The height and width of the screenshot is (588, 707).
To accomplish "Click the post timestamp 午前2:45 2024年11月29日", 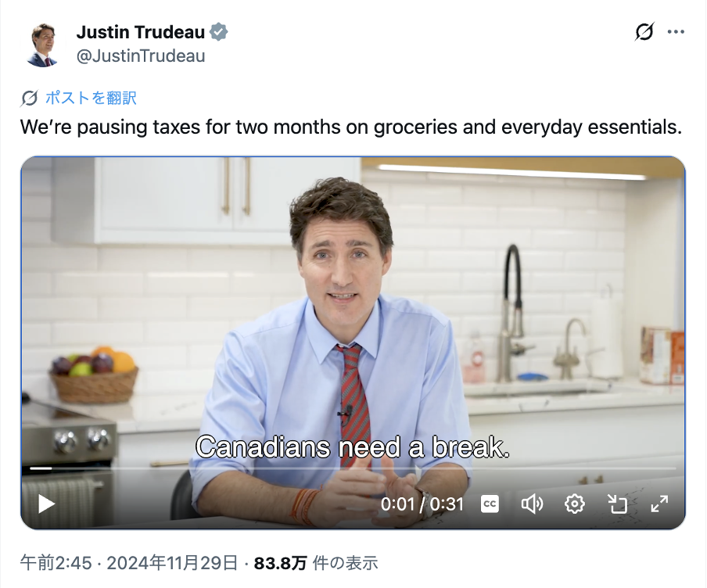I will point(129,563).
